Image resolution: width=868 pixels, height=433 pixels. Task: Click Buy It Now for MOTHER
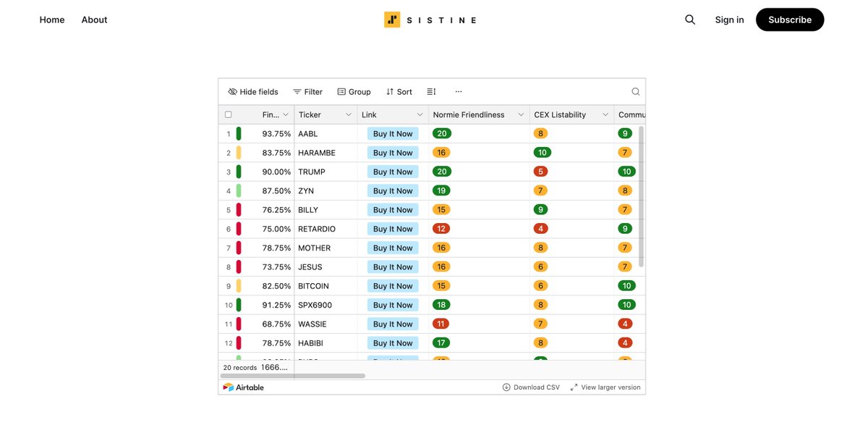click(x=393, y=248)
